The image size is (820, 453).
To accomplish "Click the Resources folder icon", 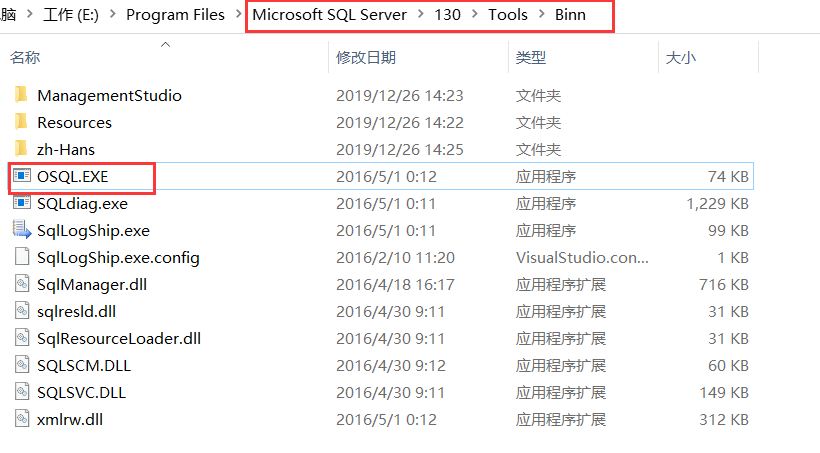I will click(21, 122).
